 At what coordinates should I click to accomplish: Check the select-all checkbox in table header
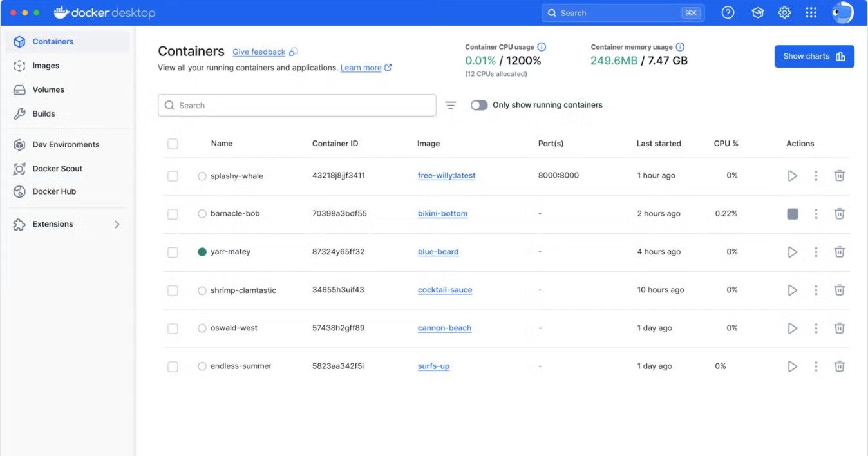coord(173,144)
